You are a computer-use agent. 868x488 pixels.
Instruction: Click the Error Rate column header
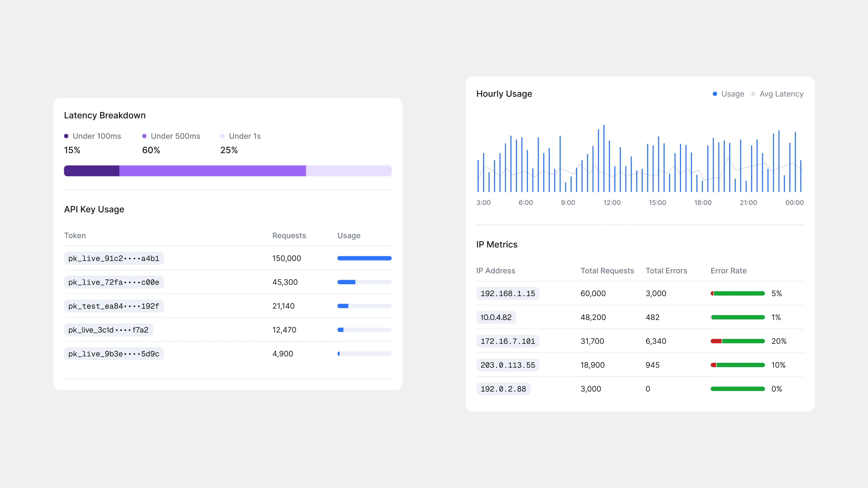coord(728,271)
